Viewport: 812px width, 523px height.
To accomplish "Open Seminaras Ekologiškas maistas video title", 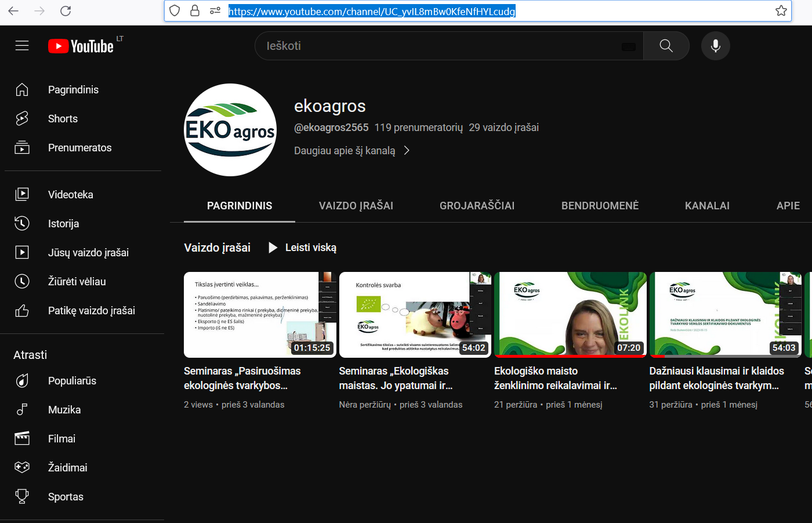I will 396,378.
